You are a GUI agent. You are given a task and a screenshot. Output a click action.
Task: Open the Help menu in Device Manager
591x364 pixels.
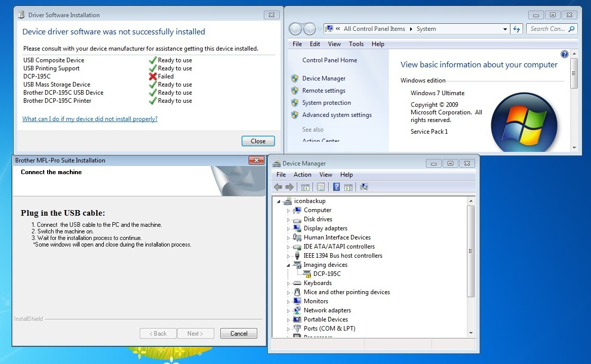346,175
